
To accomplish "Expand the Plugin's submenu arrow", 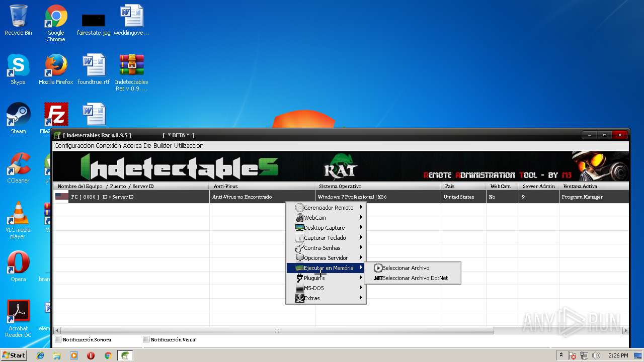I will click(361, 278).
